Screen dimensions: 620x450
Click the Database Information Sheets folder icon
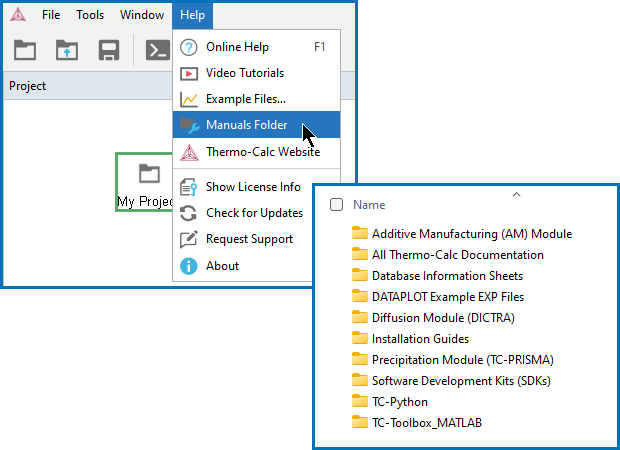[x=360, y=275]
